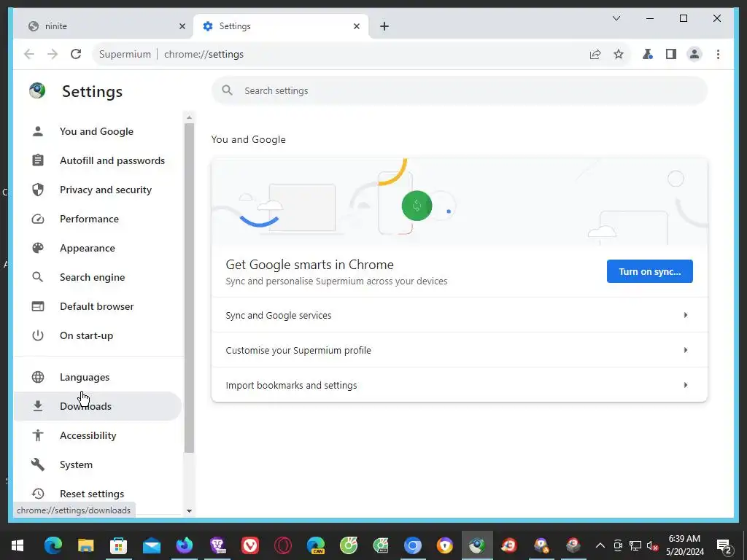Viewport: 747px width, 560px height.
Task: Open a new tab with plus button
Action: click(x=384, y=26)
